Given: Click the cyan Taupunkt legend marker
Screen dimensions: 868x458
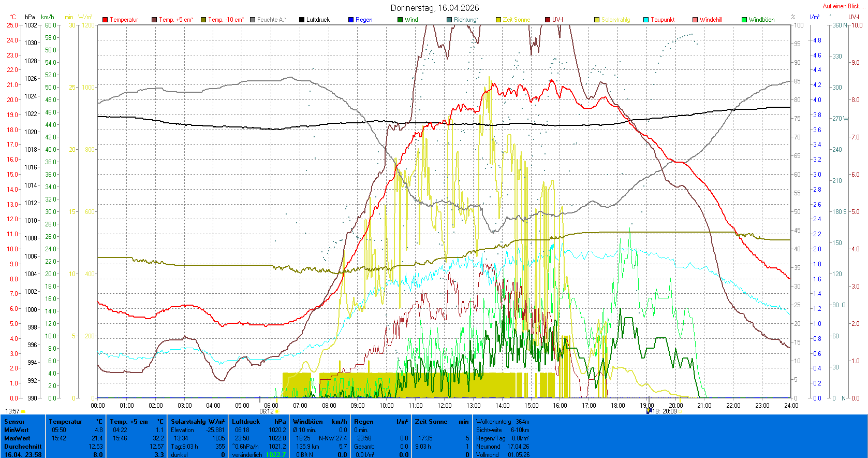Looking at the screenshot, I should 646,20.
